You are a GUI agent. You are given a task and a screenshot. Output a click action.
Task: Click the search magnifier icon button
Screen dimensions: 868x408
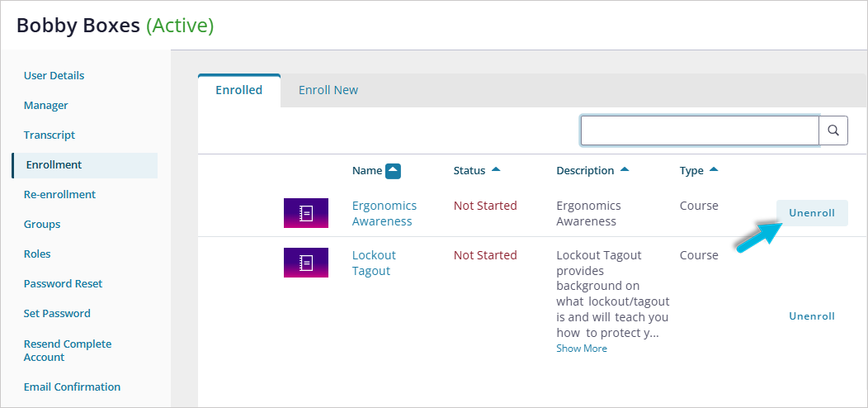click(x=833, y=130)
